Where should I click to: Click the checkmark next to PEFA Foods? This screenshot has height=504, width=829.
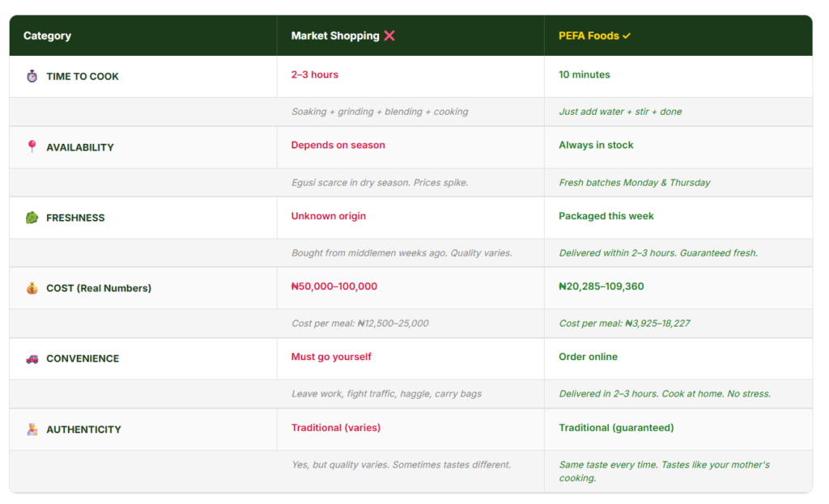[x=627, y=36]
